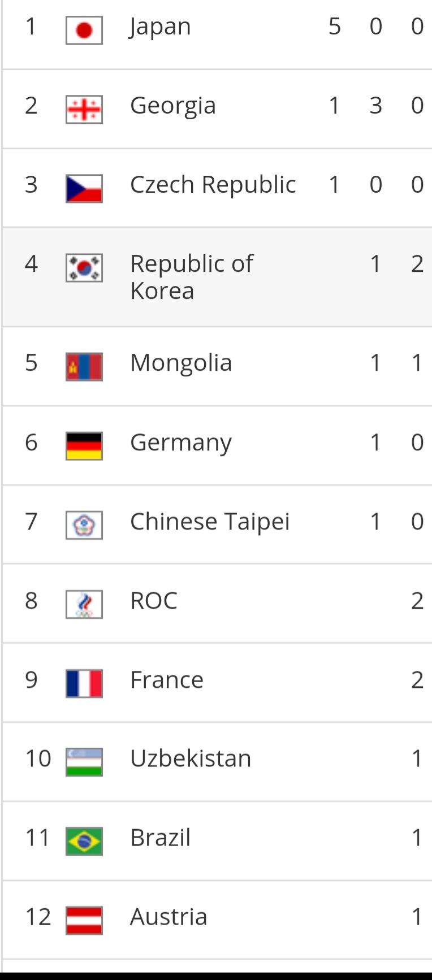Image resolution: width=432 pixels, height=980 pixels.
Task: Click the Austria flag icon
Action: pos(84,921)
